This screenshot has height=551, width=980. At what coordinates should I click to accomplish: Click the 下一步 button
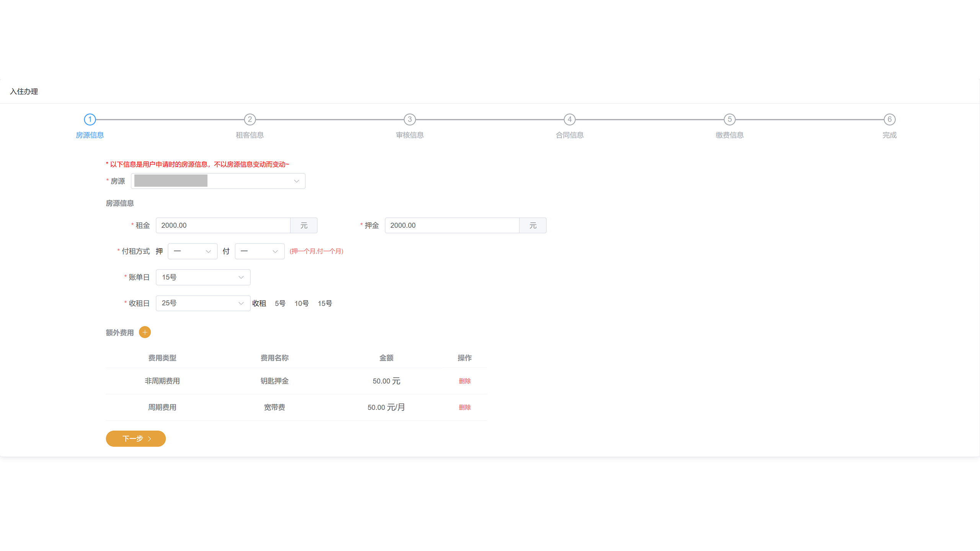[x=136, y=439]
